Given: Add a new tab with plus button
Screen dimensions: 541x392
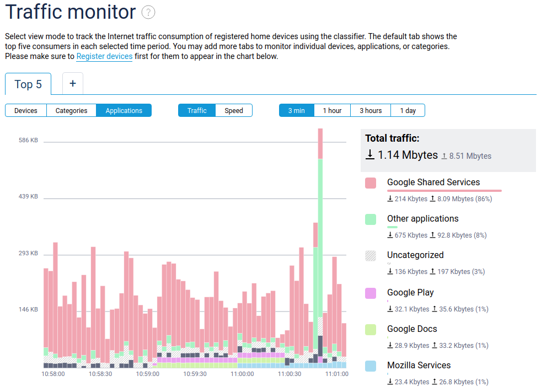Looking at the screenshot, I should pos(73,84).
